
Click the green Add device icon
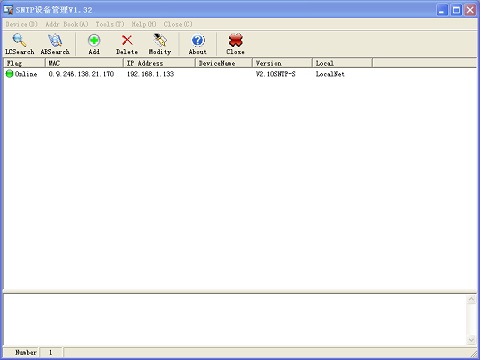94,41
